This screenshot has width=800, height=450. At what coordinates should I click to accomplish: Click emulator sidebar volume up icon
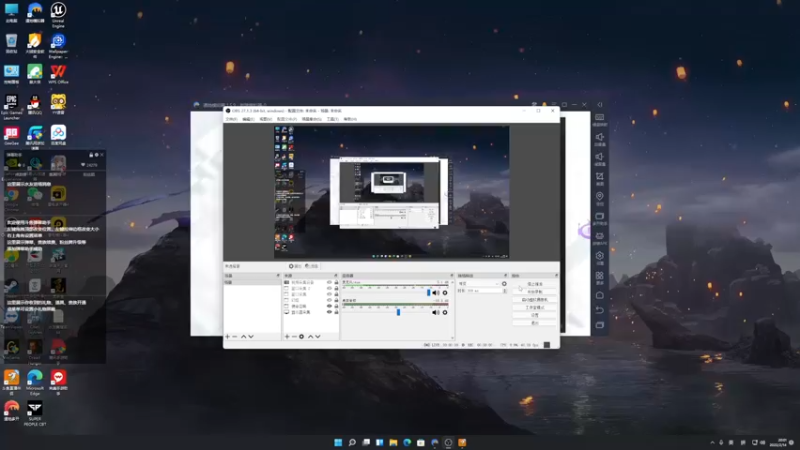pyautogui.click(x=599, y=137)
